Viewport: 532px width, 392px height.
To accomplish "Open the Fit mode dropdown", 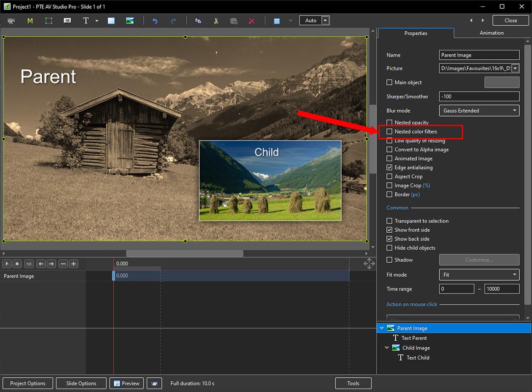I will (479, 275).
